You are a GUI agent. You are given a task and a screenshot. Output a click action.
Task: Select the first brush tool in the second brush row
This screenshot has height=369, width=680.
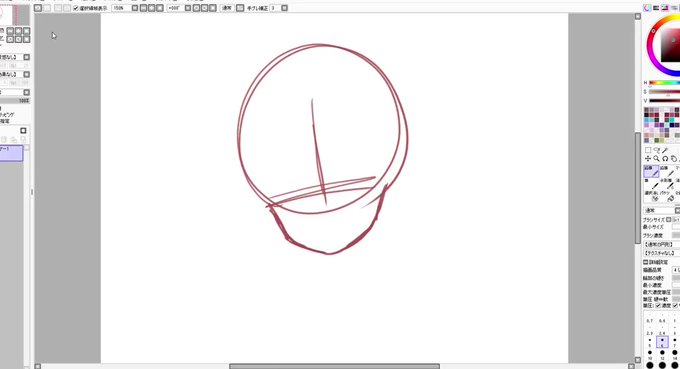point(651,184)
